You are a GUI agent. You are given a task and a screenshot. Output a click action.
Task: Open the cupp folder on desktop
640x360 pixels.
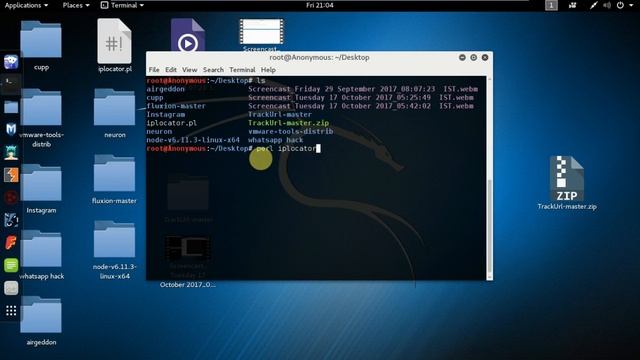click(41, 40)
